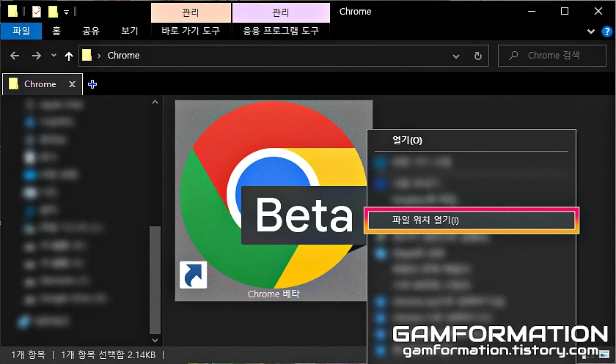Select the Chrome folder tab

point(43,84)
